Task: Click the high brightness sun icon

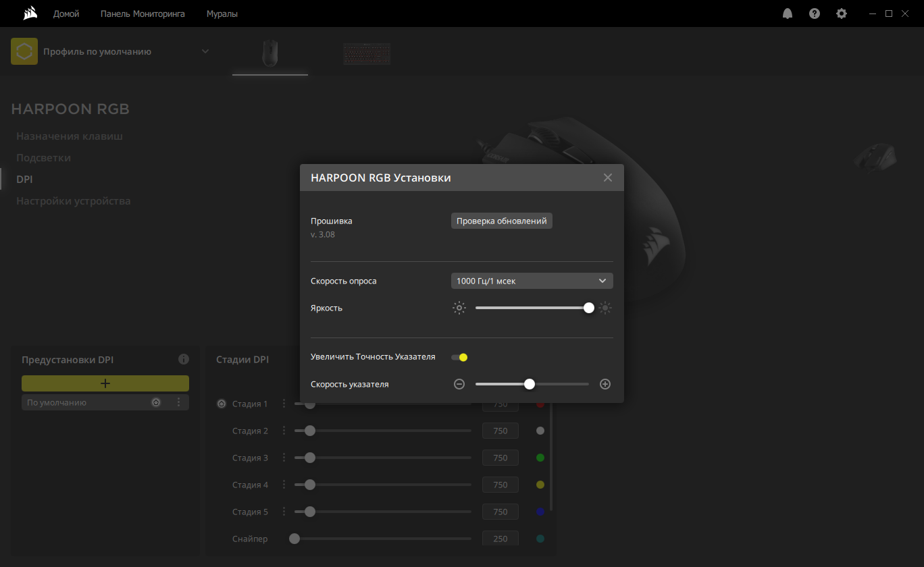Action: point(605,308)
